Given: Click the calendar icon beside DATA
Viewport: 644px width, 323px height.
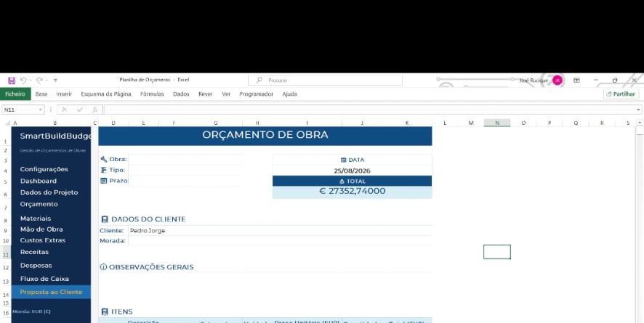Looking at the screenshot, I should [x=343, y=160].
